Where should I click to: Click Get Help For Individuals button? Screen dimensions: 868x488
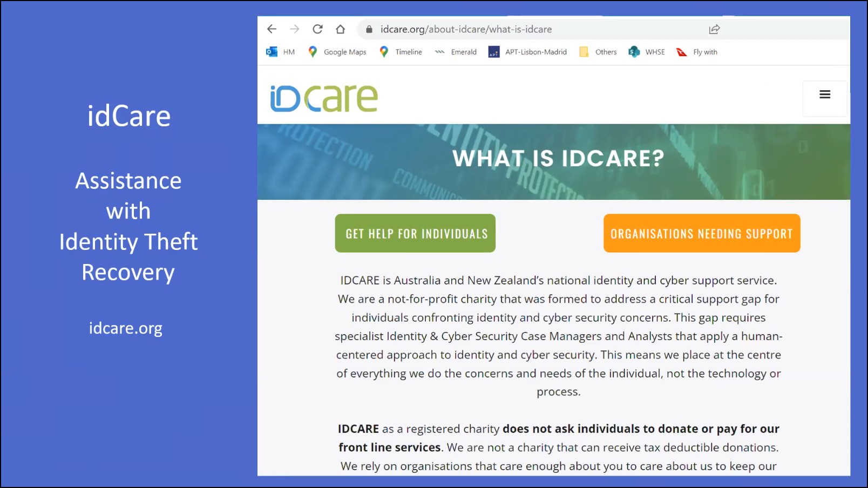(x=415, y=233)
